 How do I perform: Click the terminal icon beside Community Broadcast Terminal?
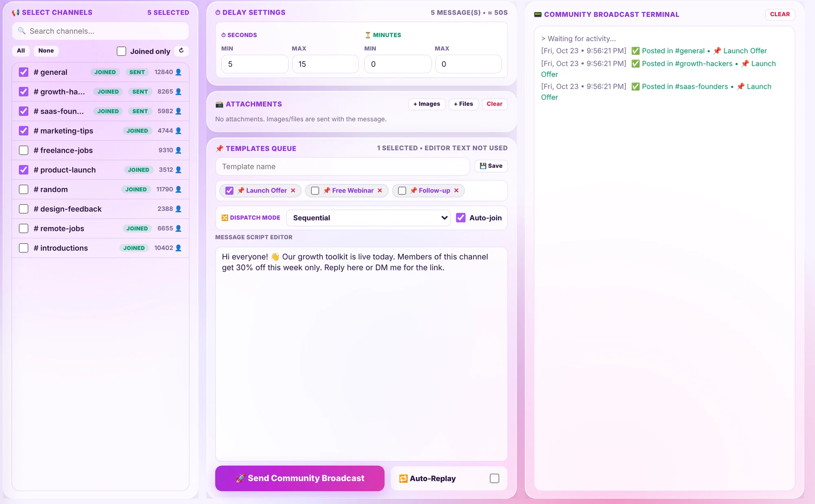pyautogui.click(x=538, y=15)
